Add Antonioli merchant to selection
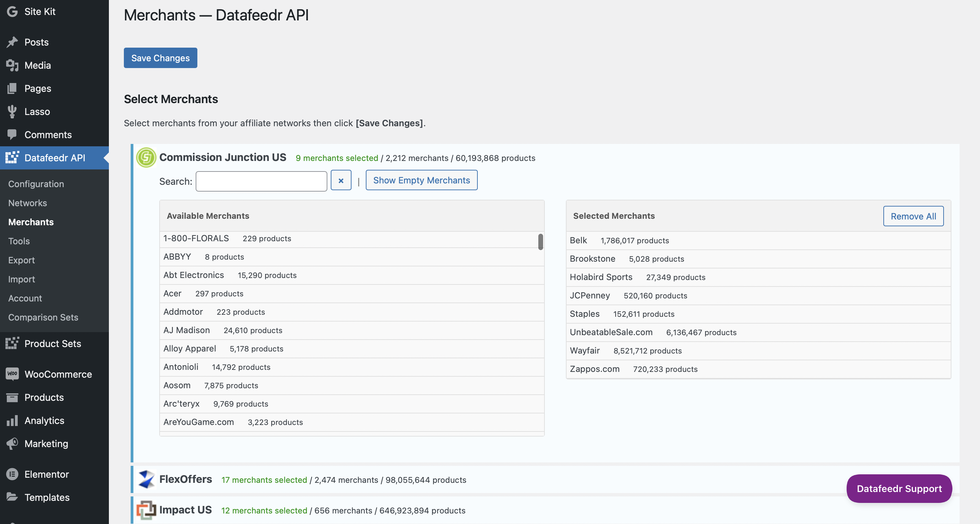The height and width of the screenshot is (524, 980). pyautogui.click(x=352, y=367)
